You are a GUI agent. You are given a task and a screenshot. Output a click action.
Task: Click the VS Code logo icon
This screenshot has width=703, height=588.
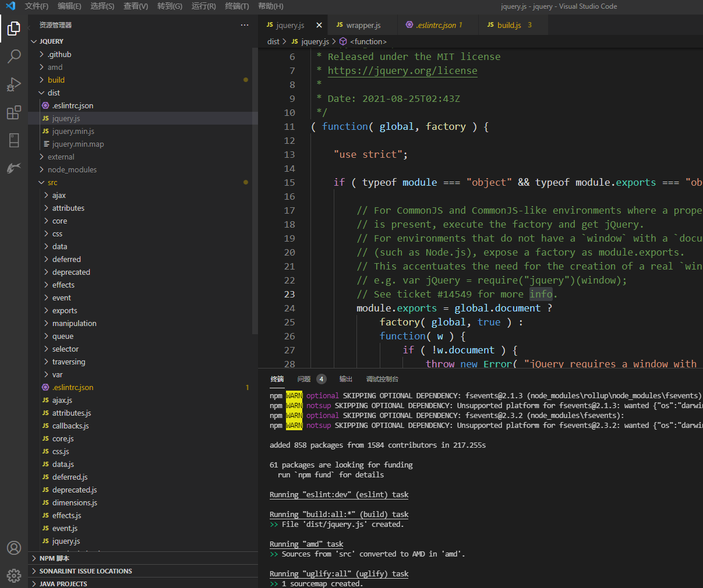pos(10,6)
